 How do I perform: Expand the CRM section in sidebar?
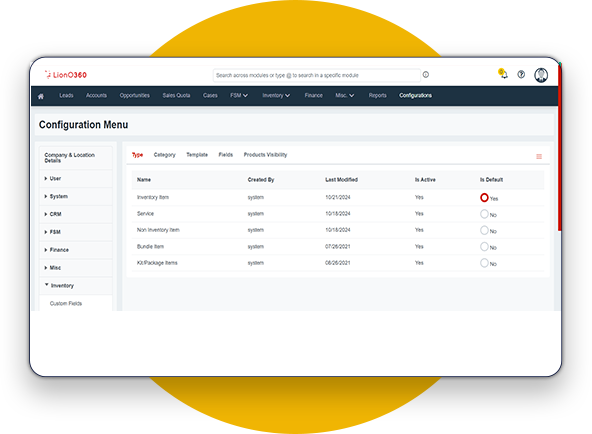pos(76,214)
